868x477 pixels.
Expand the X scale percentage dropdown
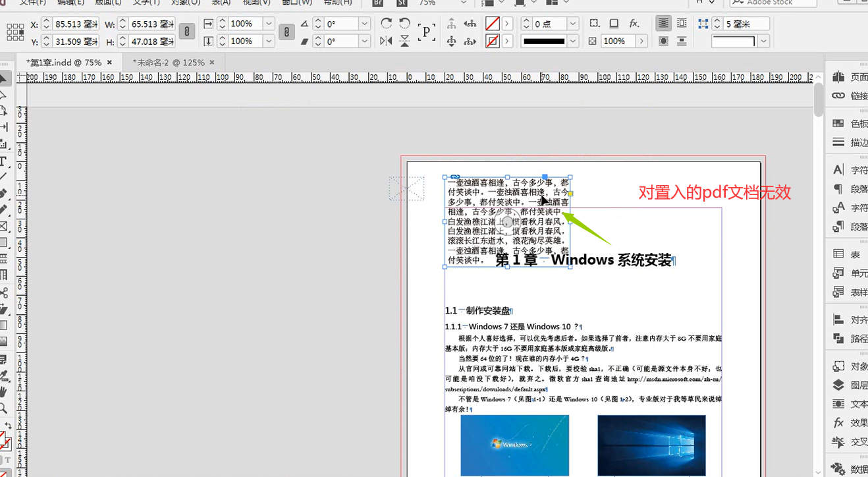(x=268, y=24)
